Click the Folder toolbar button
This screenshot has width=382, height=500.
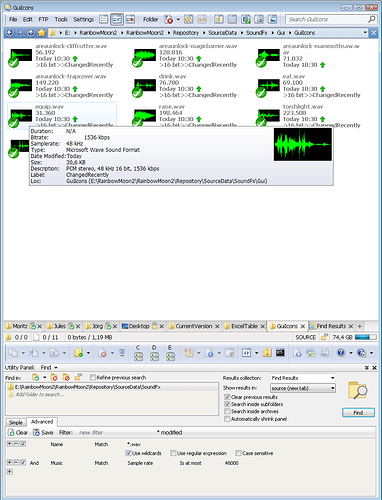[150, 19]
